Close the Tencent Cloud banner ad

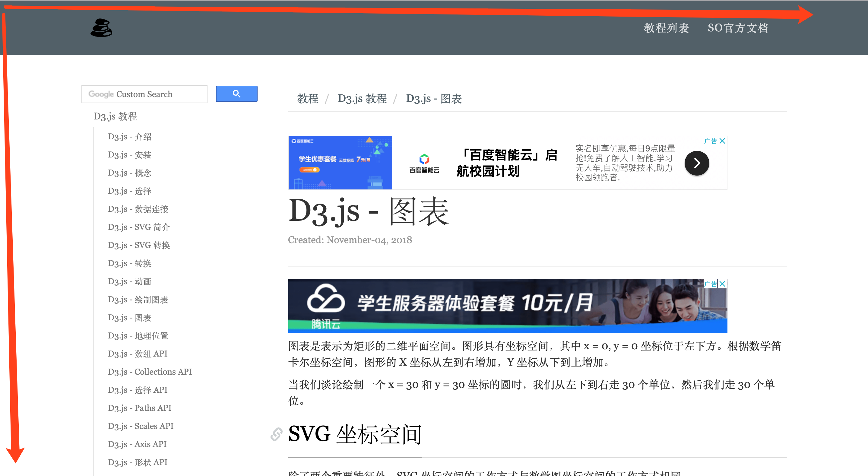pos(722,284)
